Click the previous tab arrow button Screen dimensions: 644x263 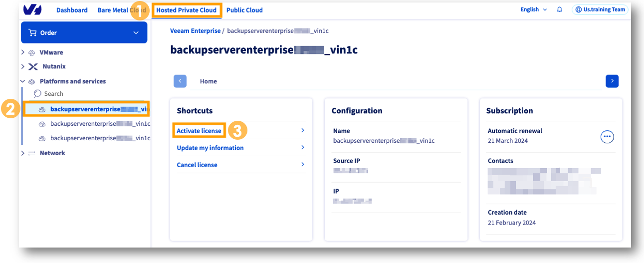pyautogui.click(x=180, y=81)
